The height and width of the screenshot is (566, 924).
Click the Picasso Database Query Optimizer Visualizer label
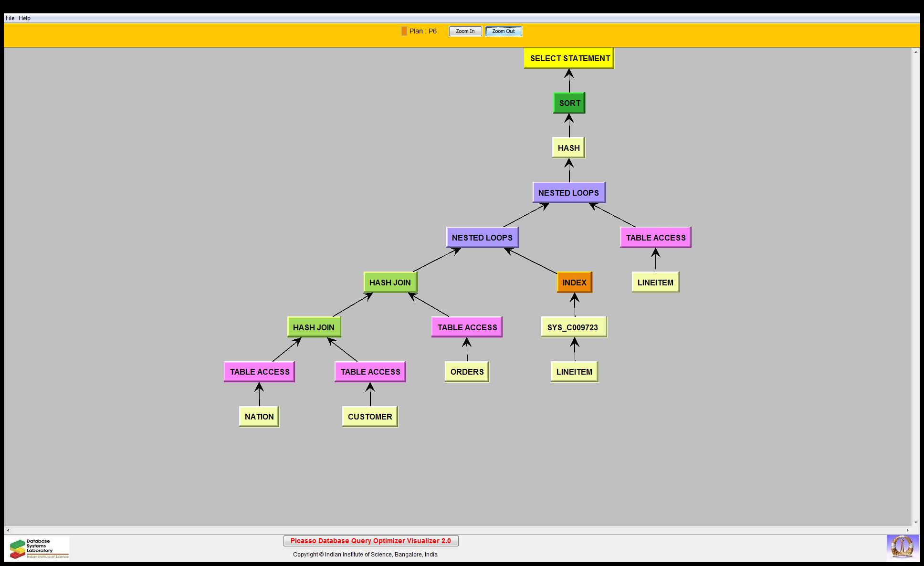pos(371,541)
